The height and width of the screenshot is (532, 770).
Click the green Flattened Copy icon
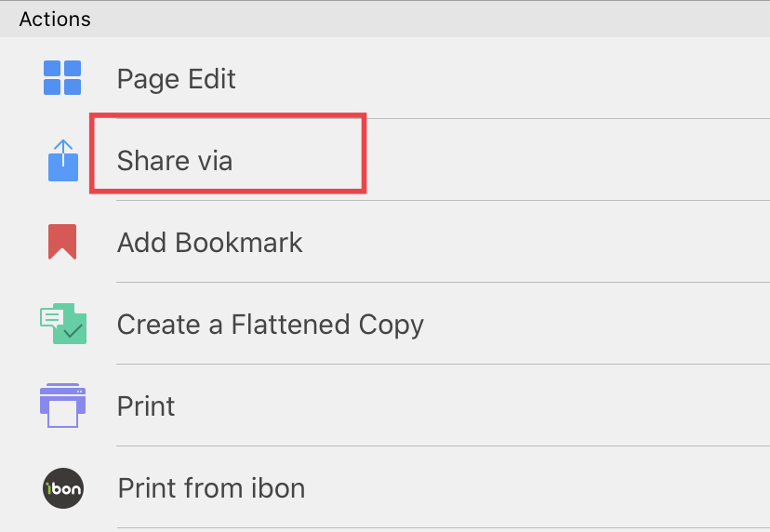63,324
